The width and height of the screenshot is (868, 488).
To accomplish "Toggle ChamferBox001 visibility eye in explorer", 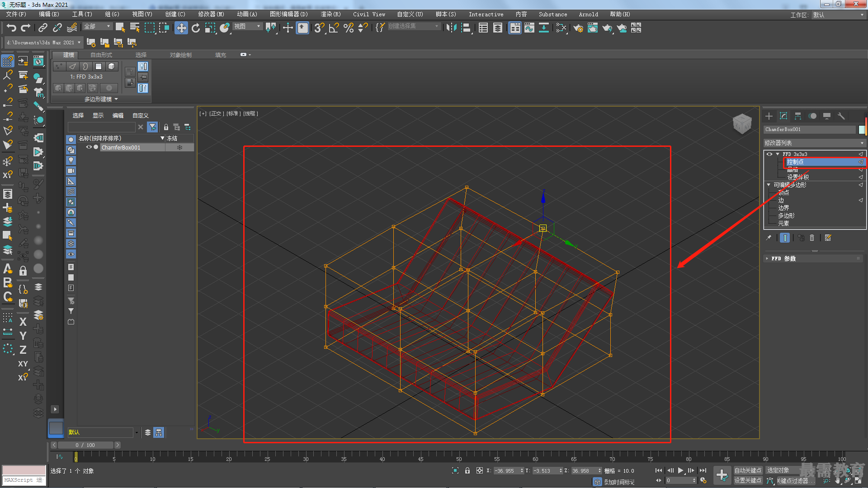I will [89, 147].
